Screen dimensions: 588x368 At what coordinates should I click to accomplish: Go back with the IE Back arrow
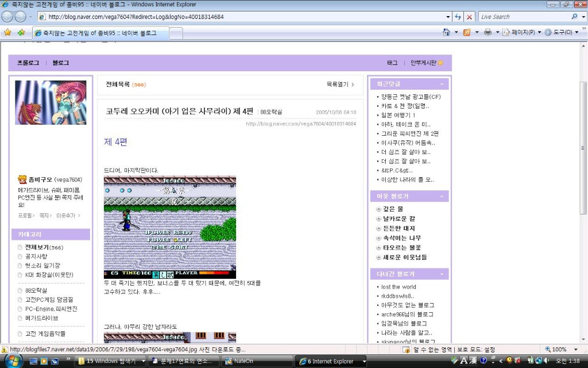[7, 17]
